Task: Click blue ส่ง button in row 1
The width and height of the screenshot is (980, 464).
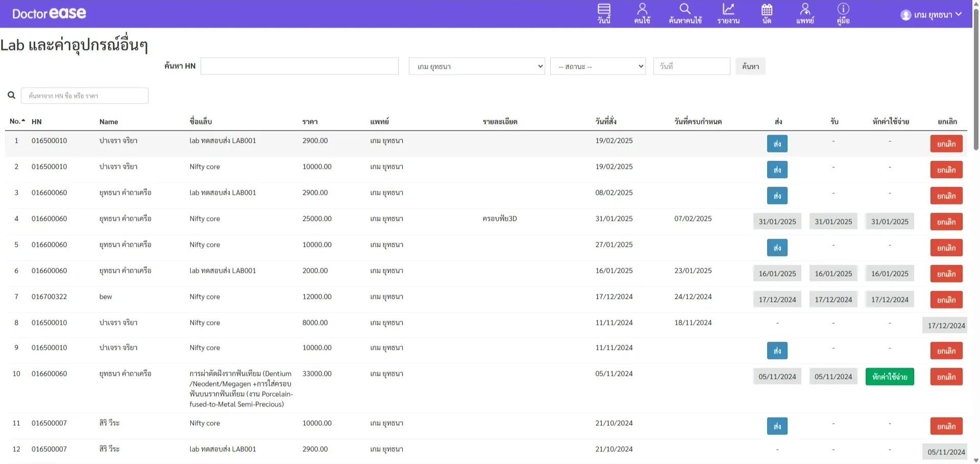Action: point(777,144)
